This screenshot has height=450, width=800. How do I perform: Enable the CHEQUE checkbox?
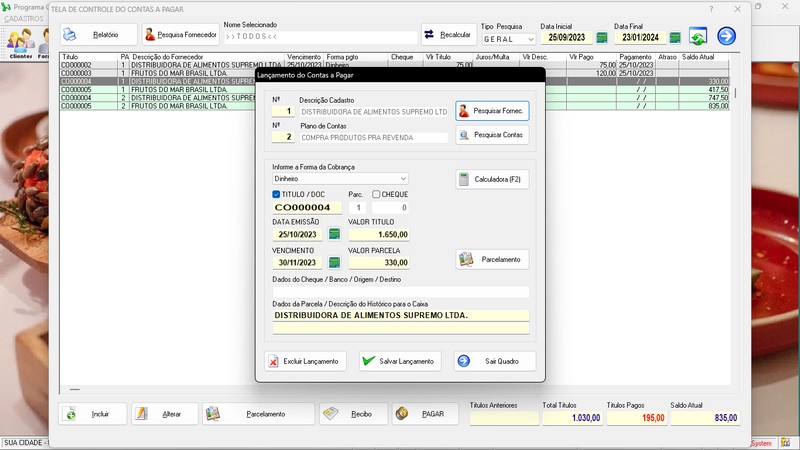pyautogui.click(x=376, y=194)
